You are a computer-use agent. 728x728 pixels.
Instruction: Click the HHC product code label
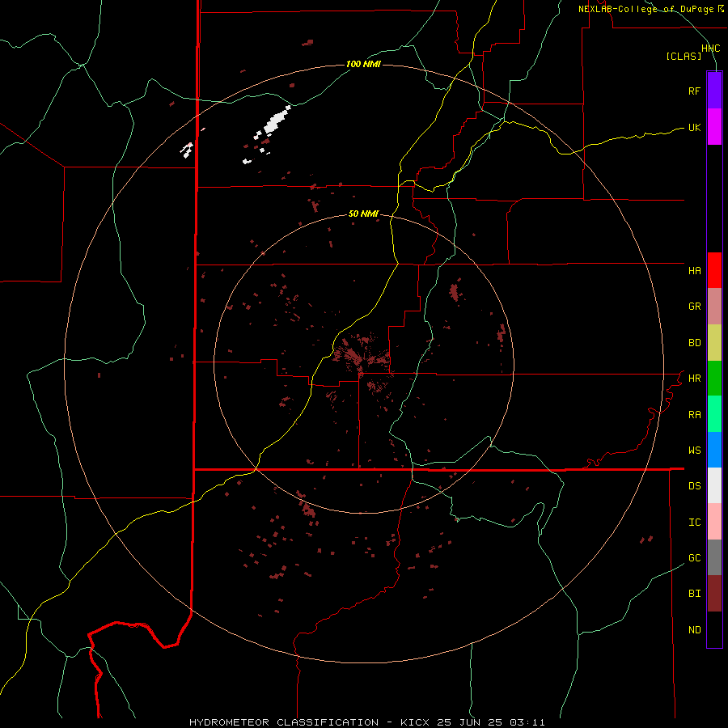(710, 49)
